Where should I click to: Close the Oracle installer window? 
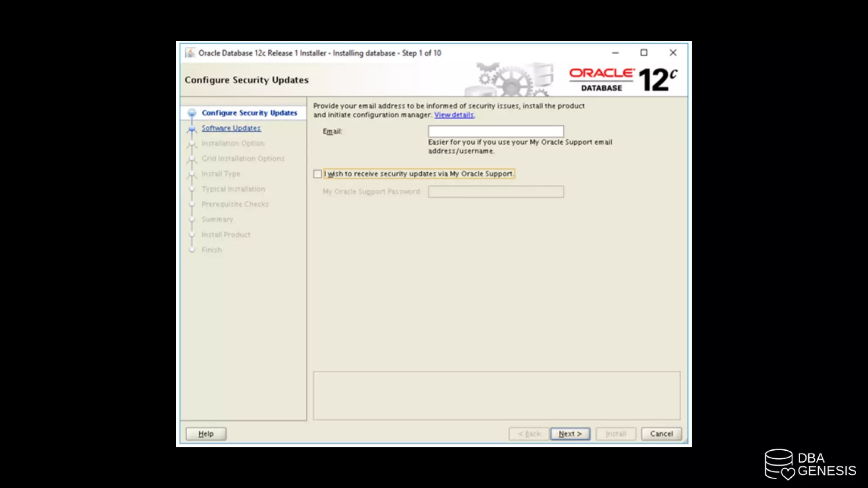click(x=673, y=53)
